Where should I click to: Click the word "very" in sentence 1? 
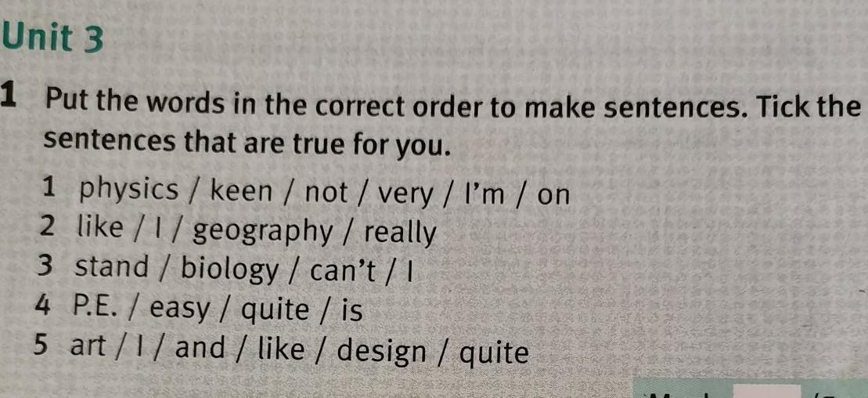pos(405,193)
